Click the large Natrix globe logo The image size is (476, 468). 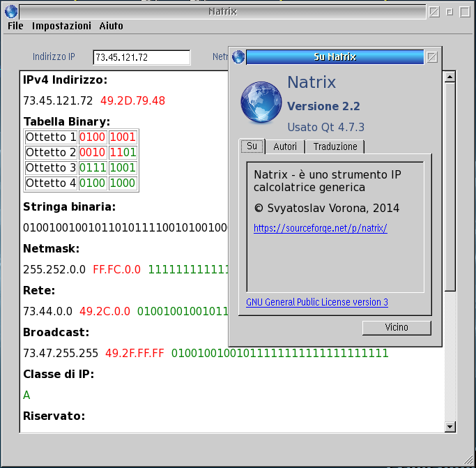point(261,102)
